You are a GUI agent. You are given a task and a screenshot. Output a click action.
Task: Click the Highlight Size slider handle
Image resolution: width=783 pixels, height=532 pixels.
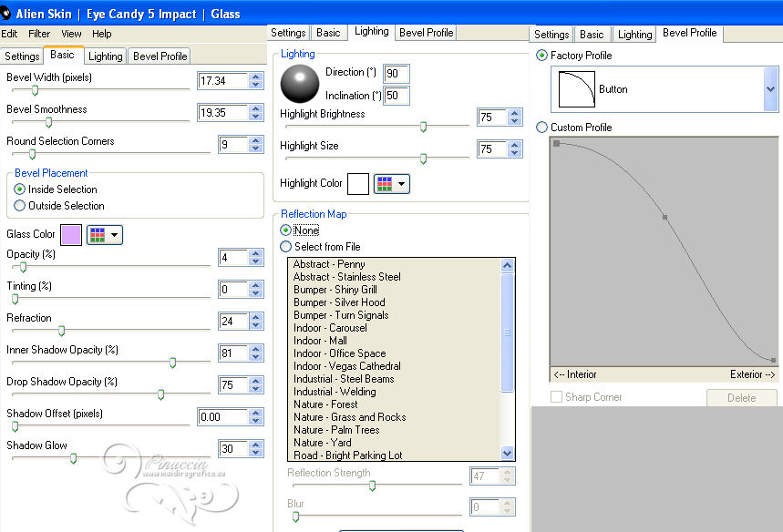[424, 159]
